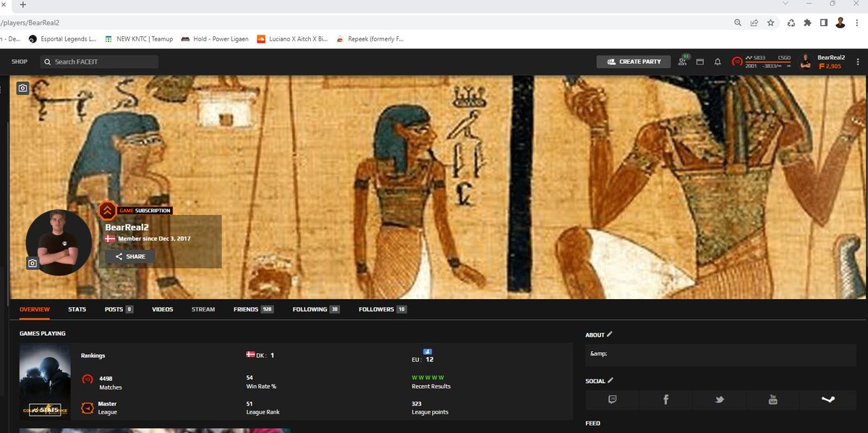
Task: Open the YouTube social link
Action: tap(773, 400)
